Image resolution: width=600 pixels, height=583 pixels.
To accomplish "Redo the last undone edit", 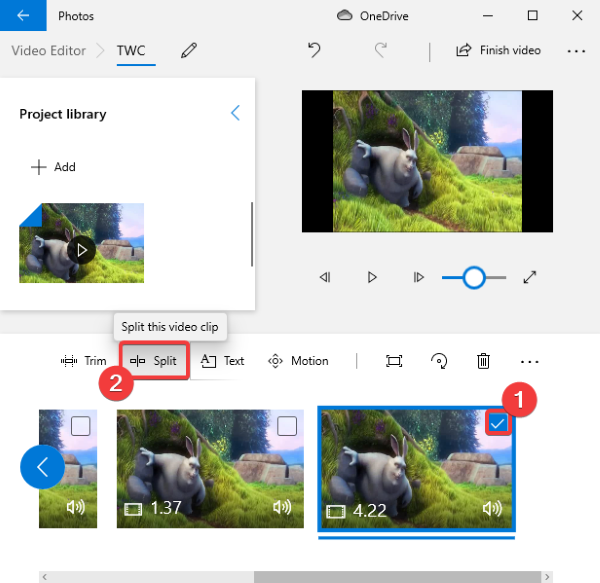I will [x=381, y=50].
